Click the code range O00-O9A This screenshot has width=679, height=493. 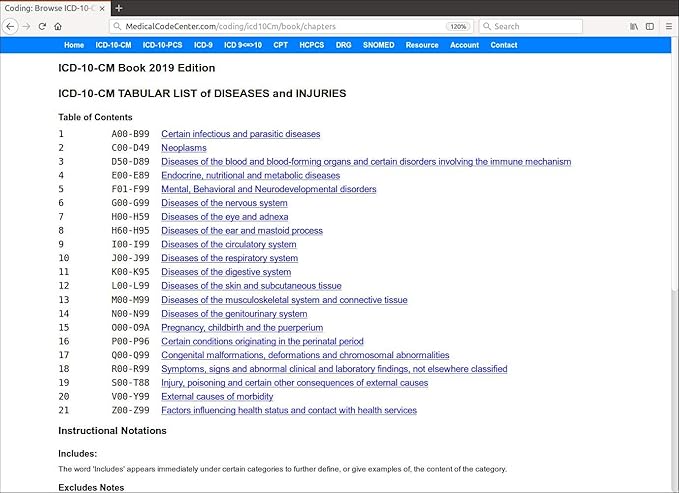[x=130, y=328]
